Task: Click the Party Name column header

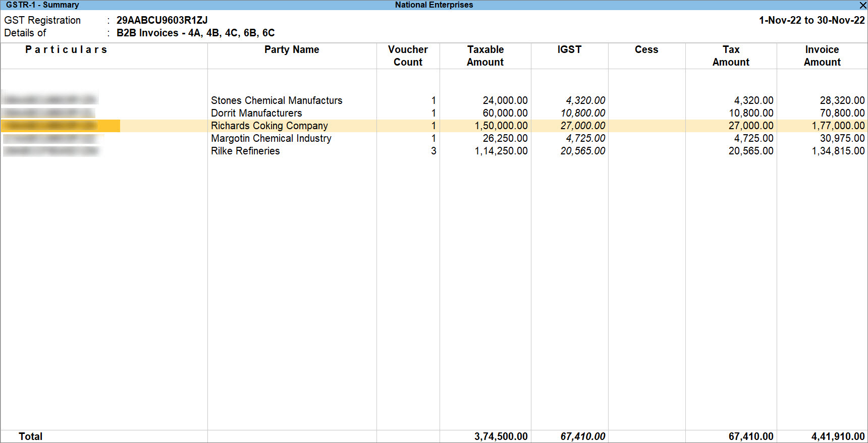Action: [x=292, y=49]
